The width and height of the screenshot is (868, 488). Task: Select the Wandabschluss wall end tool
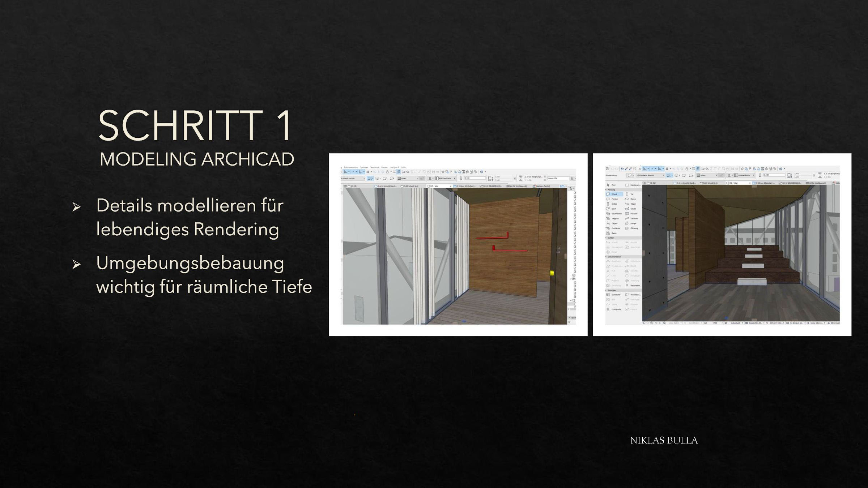click(633, 295)
